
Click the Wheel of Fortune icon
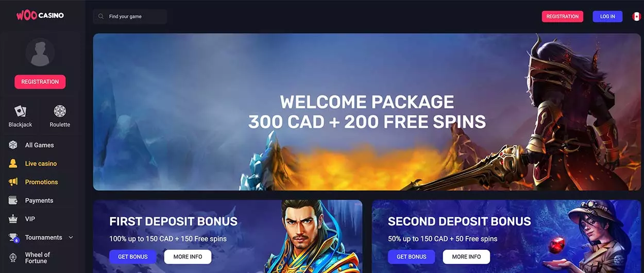[13, 258]
